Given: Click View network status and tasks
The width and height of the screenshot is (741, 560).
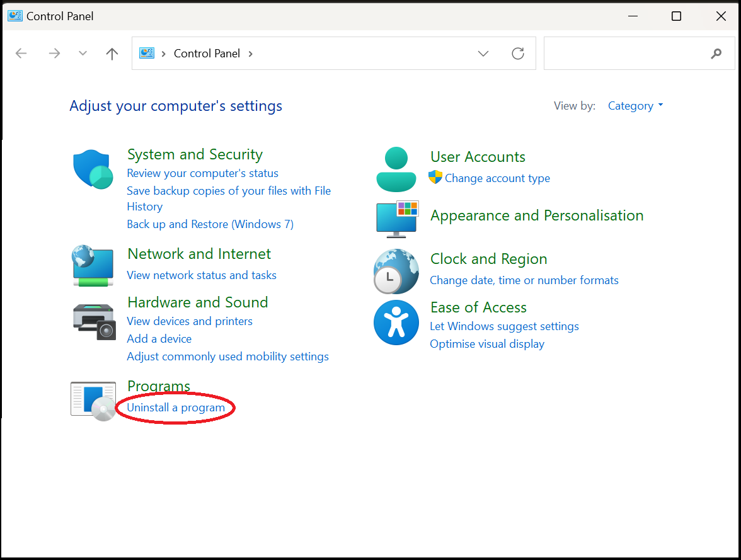Looking at the screenshot, I should click(202, 275).
